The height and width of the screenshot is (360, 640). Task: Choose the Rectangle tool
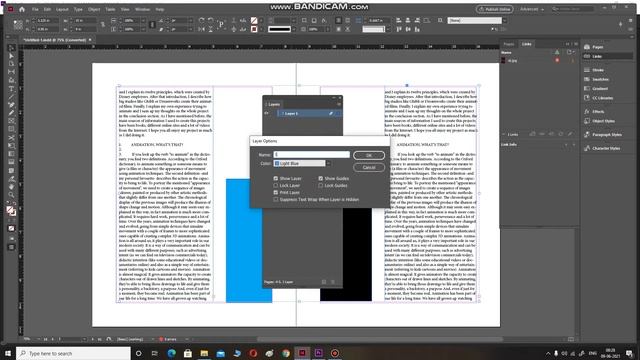(x=11, y=129)
